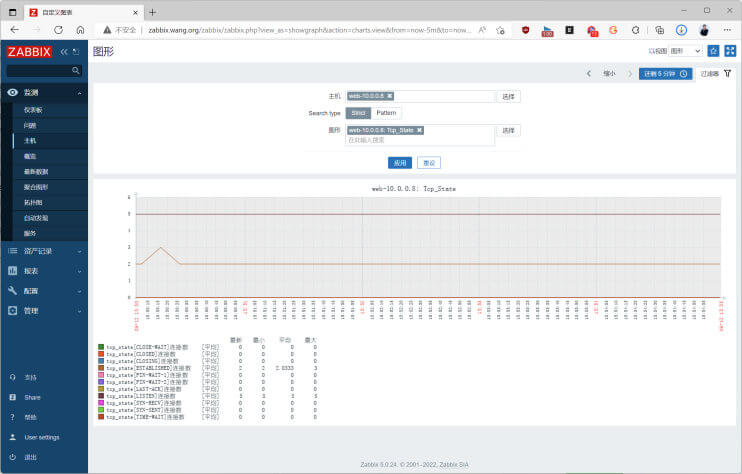
Task: Click 选择 next to the host field
Action: [x=508, y=97]
